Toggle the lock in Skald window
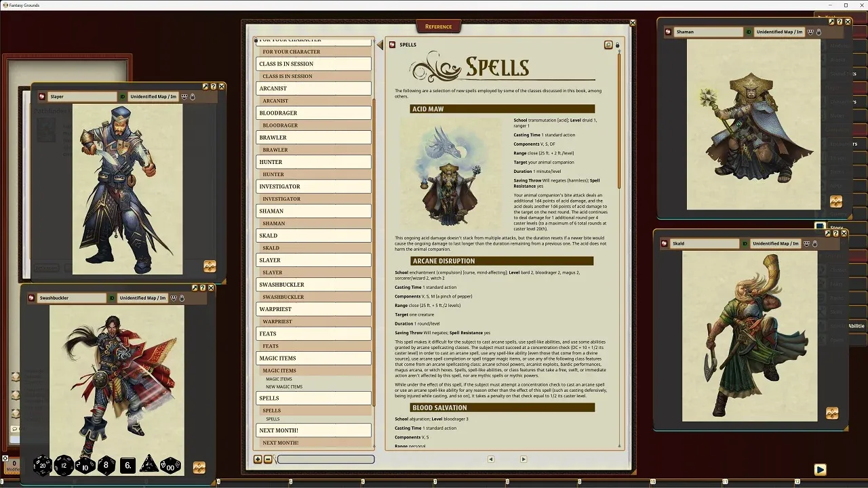This screenshot has width=868, height=488. pyautogui.click(x=815, y=243)
